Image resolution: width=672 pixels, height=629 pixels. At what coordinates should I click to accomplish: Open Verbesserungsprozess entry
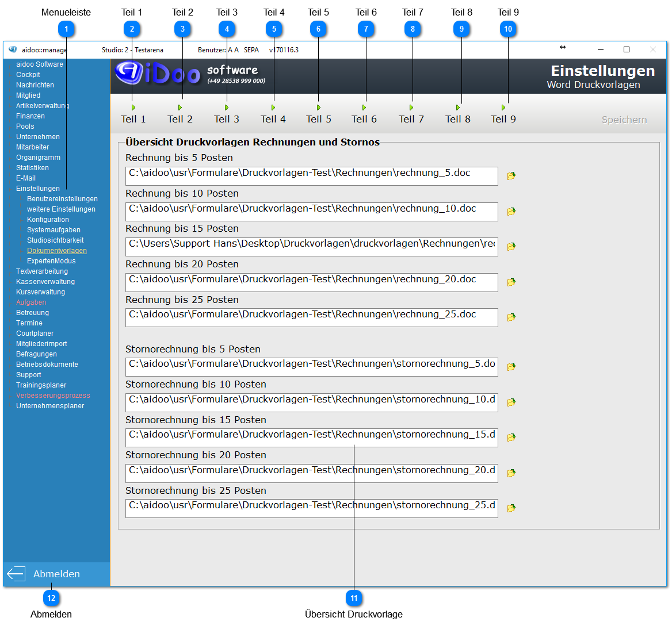click(53, 396)
